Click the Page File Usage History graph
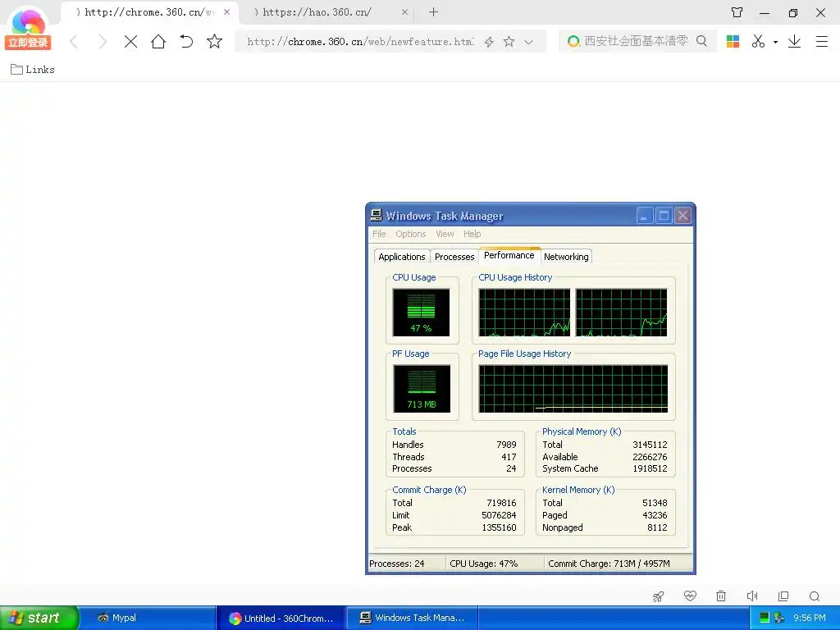840x630 pixels. tap(573, 388)
